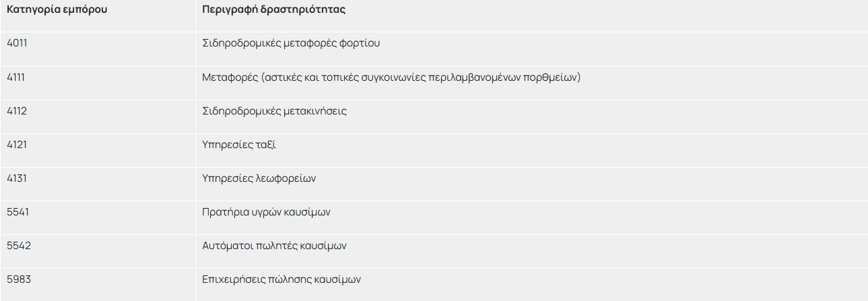This screenshot has height=301, width=868.
Task: Click 'Πρατήρια υγρών καυσίμων' description
Action: tap(266, 212)
